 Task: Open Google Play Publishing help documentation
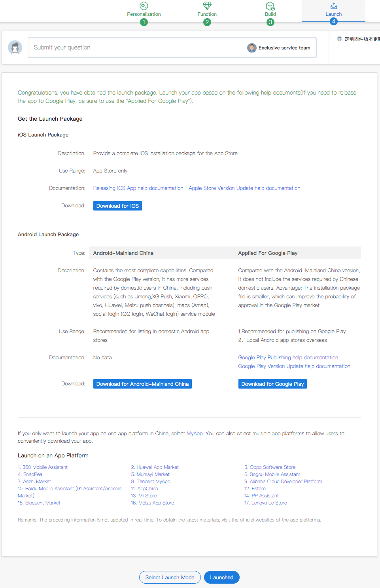(x=288, y=358)
